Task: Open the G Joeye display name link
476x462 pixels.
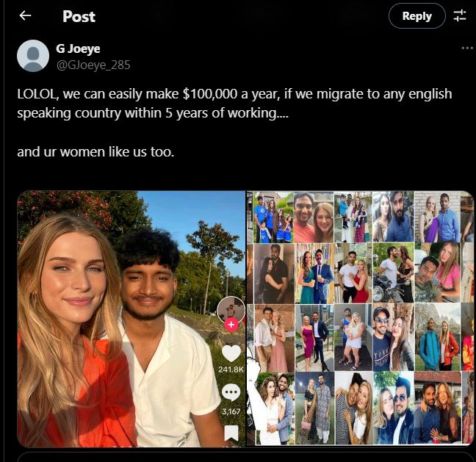Action: [x=78, y=48]
